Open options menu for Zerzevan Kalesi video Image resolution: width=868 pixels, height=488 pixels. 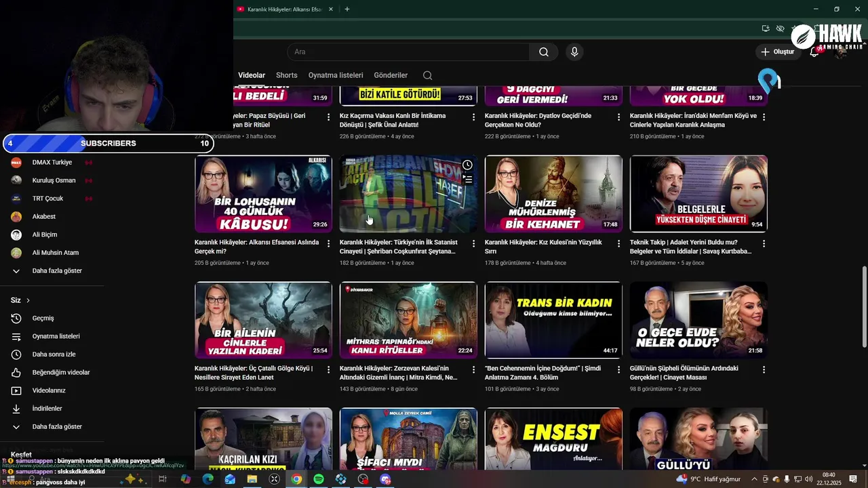[x=473, y=370]
